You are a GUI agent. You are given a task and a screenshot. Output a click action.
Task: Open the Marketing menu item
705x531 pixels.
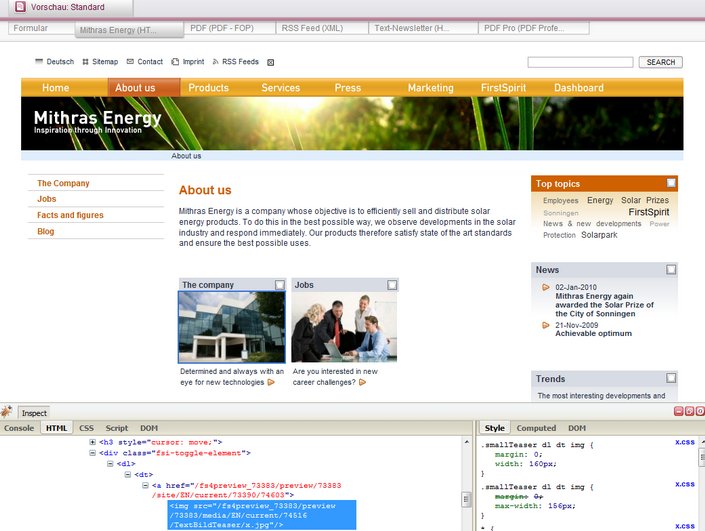(430, 88)
